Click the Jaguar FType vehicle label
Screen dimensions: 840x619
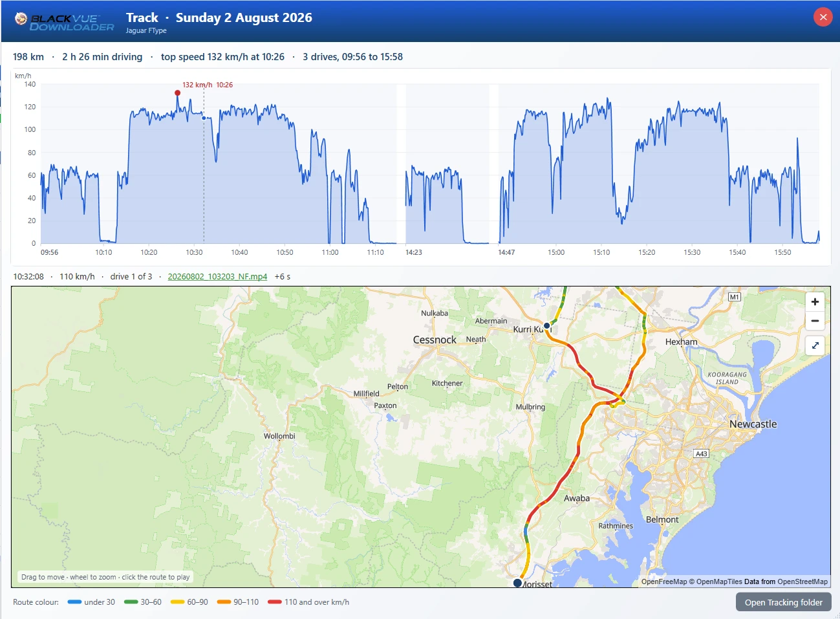point(146,30)
